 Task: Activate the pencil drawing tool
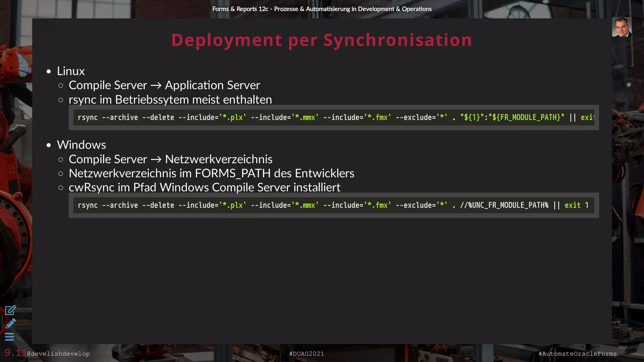tap(10, 324)
